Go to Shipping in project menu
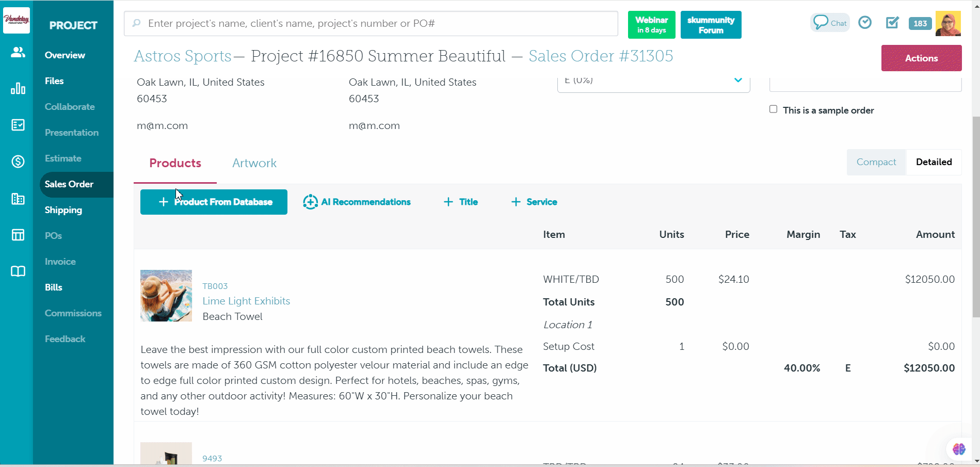The image size is (980, 467). pyautogui.click(x=63, y=210)
